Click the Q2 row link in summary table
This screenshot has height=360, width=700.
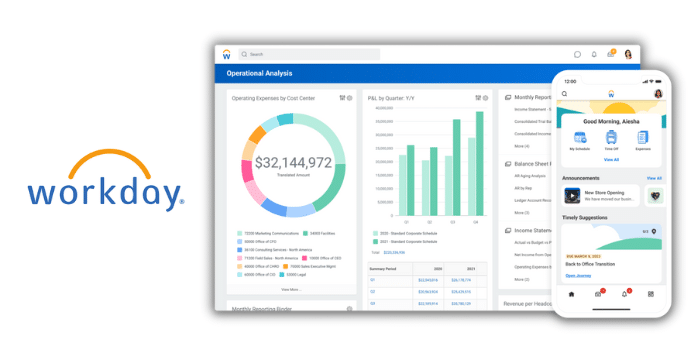[372, 292]
